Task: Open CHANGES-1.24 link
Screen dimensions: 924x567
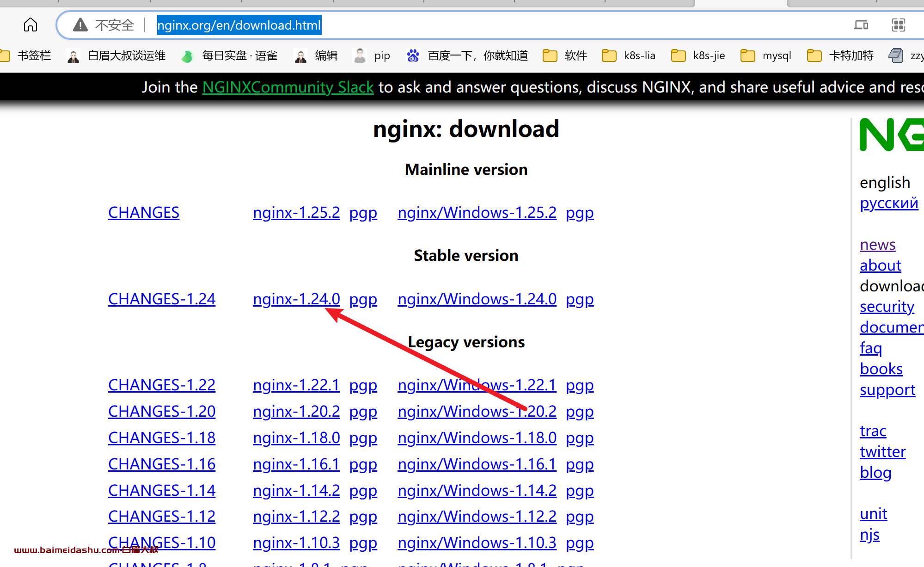Action: coord(162,299)
